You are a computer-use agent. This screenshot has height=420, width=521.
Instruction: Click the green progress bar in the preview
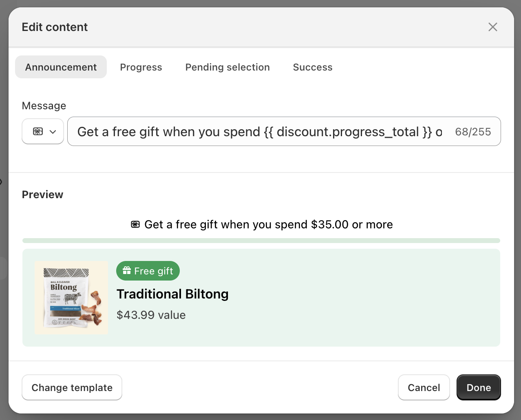[x=261, y=241]
